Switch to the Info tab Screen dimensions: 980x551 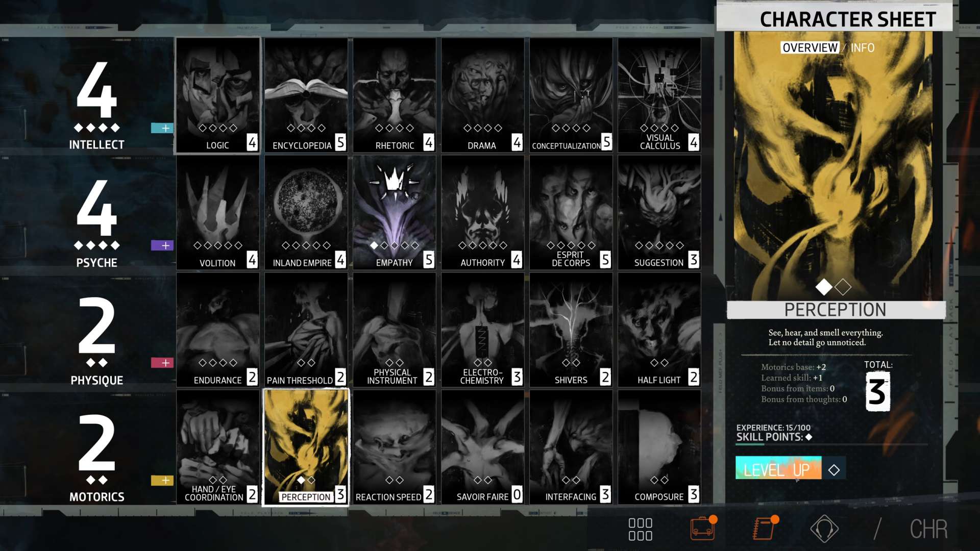click(862, 48)
